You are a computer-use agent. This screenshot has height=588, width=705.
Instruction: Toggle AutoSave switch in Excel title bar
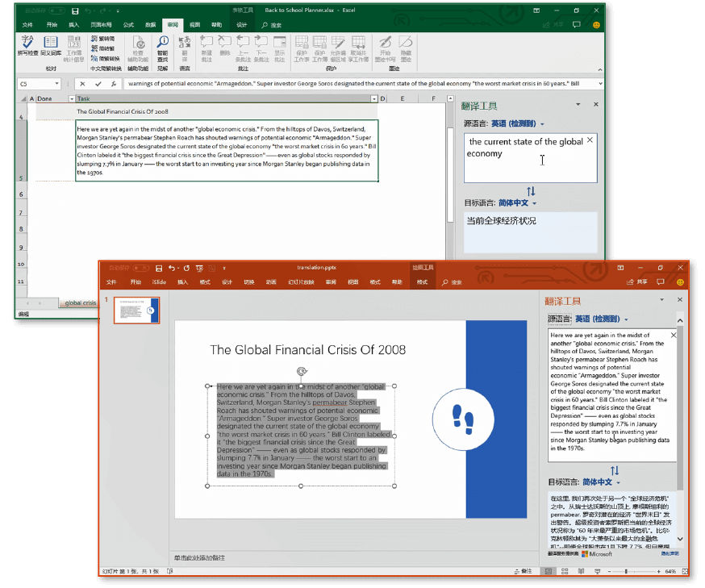(56, 11)
